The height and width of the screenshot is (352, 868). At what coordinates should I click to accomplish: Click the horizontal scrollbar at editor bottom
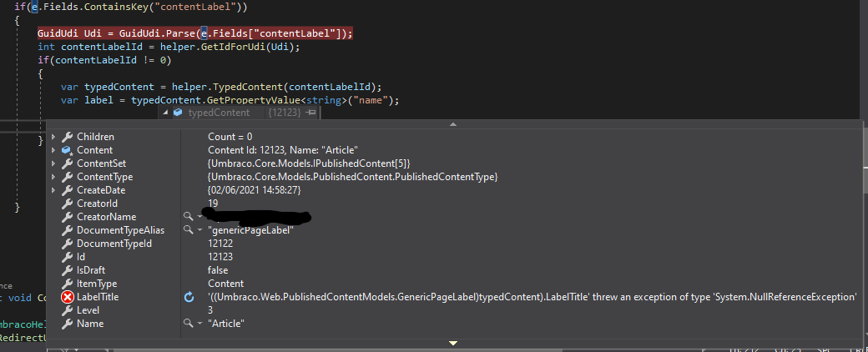click(338, 349)
